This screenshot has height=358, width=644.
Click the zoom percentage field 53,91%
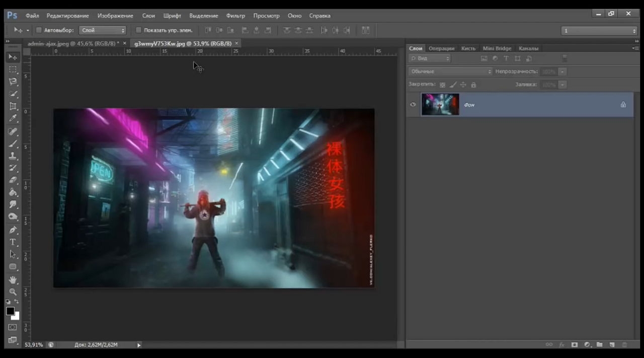pyautogui.click(x=34, y=345)
